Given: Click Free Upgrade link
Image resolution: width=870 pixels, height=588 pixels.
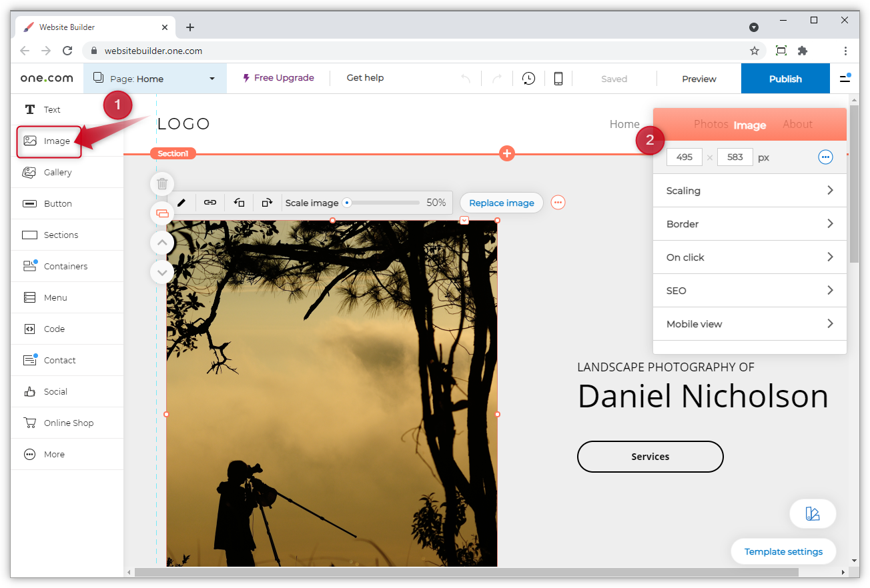Looking at the screenshot, I should click(x=278, y=78).
